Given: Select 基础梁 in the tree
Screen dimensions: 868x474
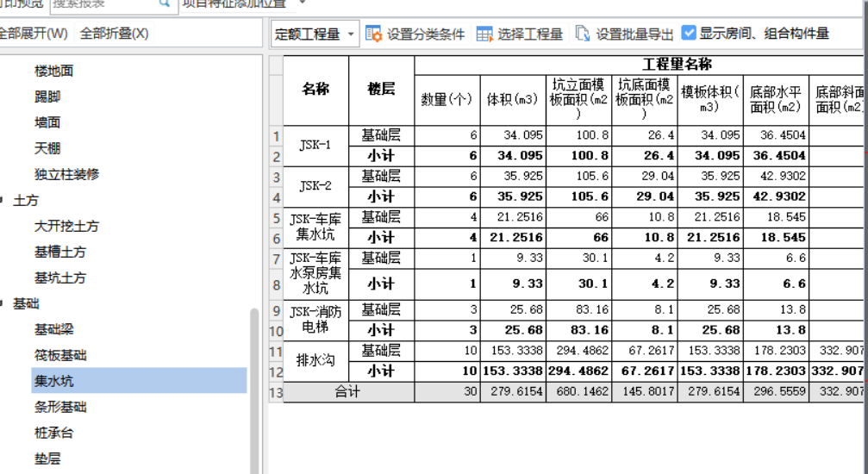Looking at the screenshot, I should tap(53, 329).
